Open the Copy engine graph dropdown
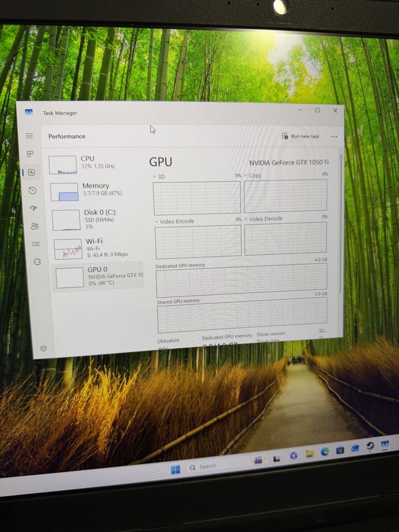This screenshot has height=532, width=399. [x=246, y=176]
